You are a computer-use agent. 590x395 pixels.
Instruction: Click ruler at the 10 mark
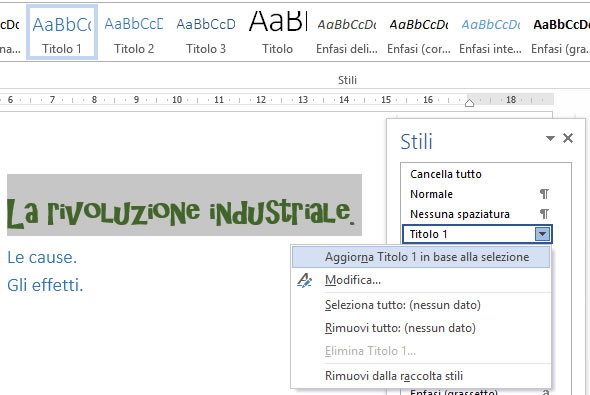pyautogui.click(x=177, y=100)
